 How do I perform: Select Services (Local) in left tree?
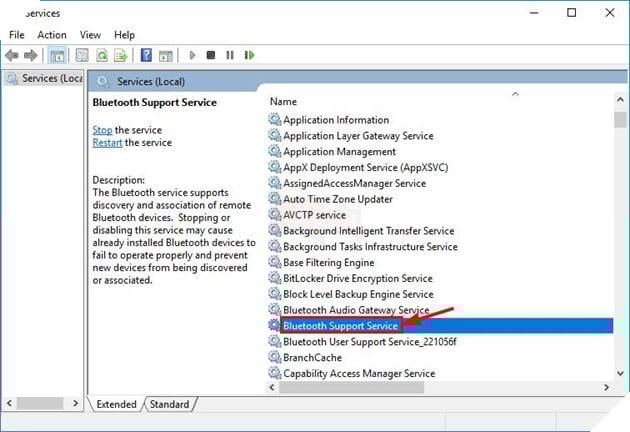point(47,78)
